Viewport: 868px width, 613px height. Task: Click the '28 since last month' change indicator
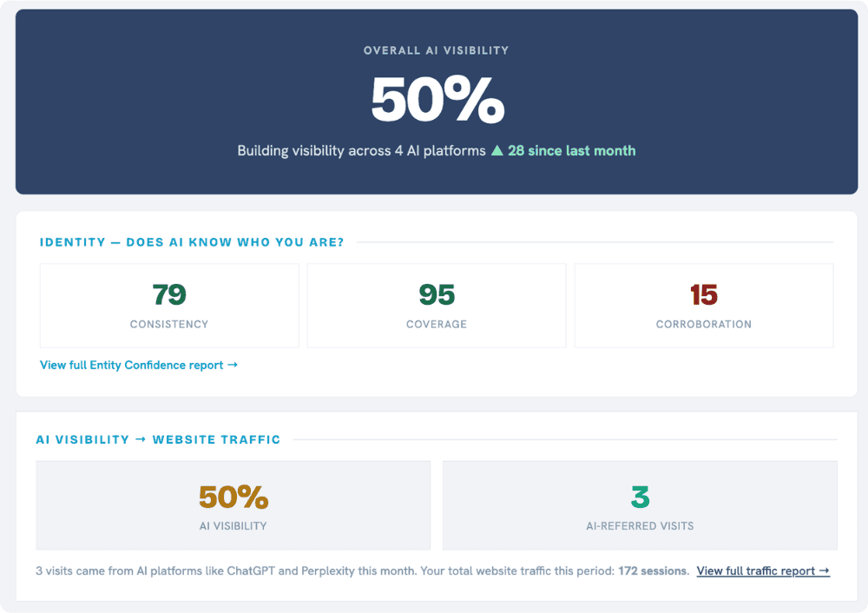pos(572,150)
